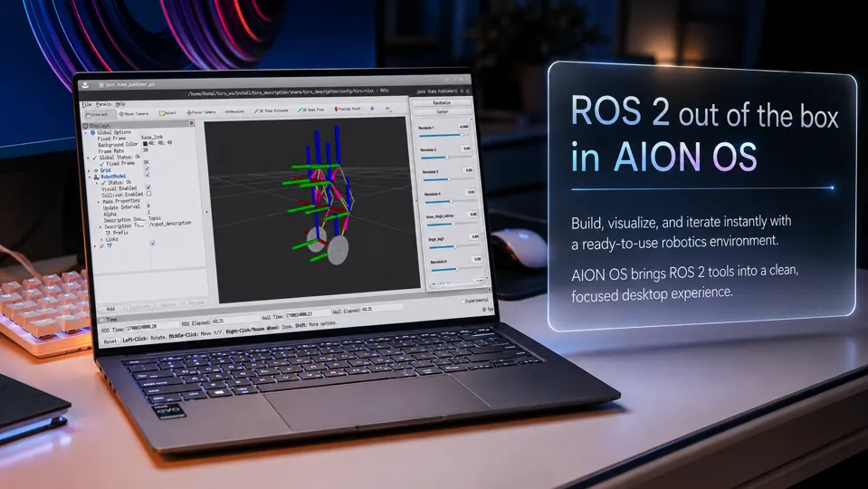Click the Description Source Topic value

(x=155, y=218)
